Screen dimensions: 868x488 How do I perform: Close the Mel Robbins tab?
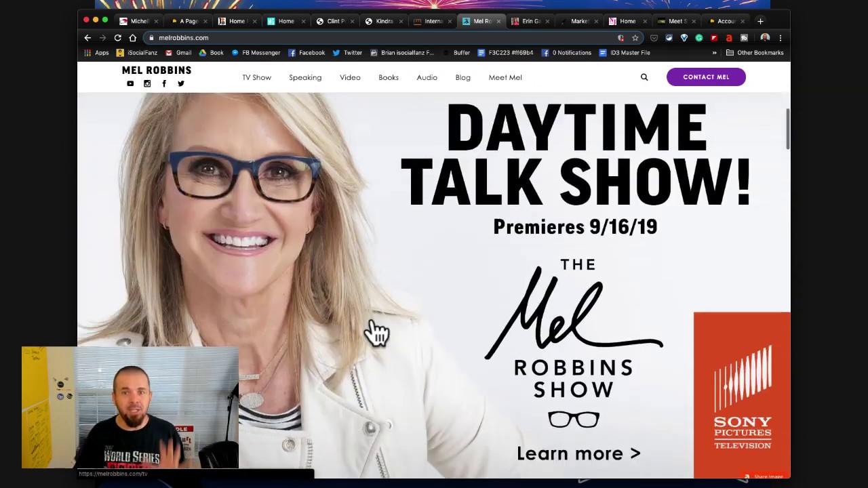coord(498,21)
